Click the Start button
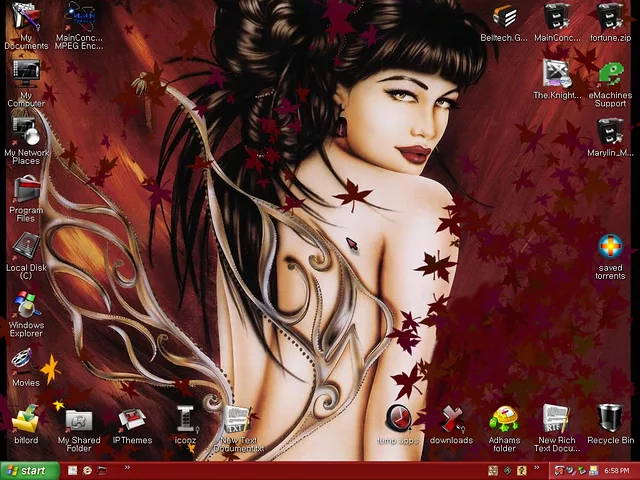Image resolution: width=640 pixels, height=480 pixels. click(26, 470)
